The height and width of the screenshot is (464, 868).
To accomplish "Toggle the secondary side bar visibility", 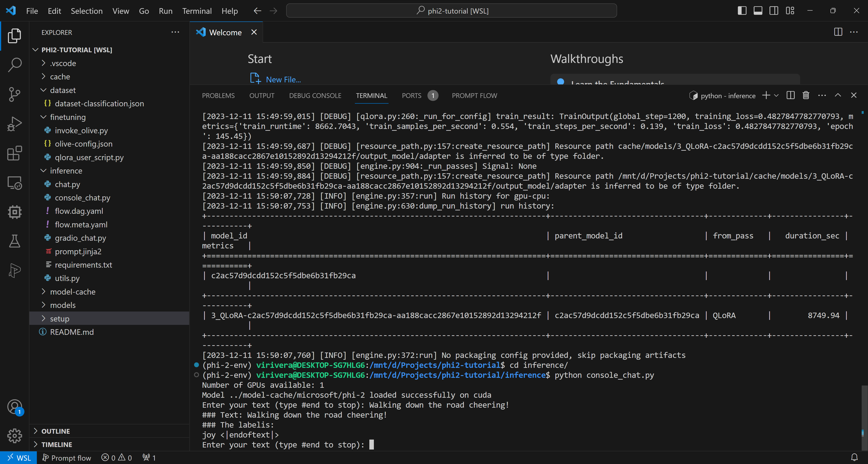I will tap(774, 11).
